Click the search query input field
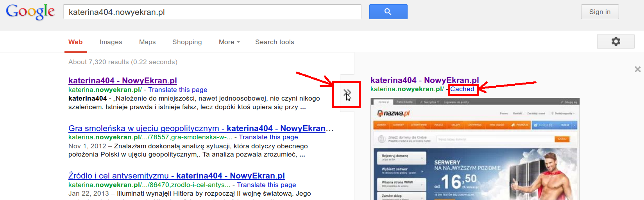The width and height of the screenshot is (644, 200). click(x=212, y=12)
